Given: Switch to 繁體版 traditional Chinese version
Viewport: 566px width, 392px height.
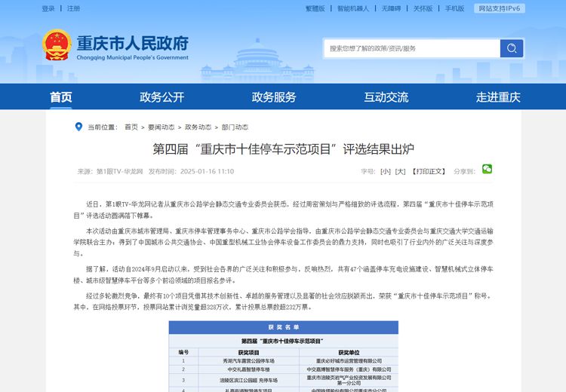Looking at the screenshot, I should pyautogui.click(x=315, y=8).
